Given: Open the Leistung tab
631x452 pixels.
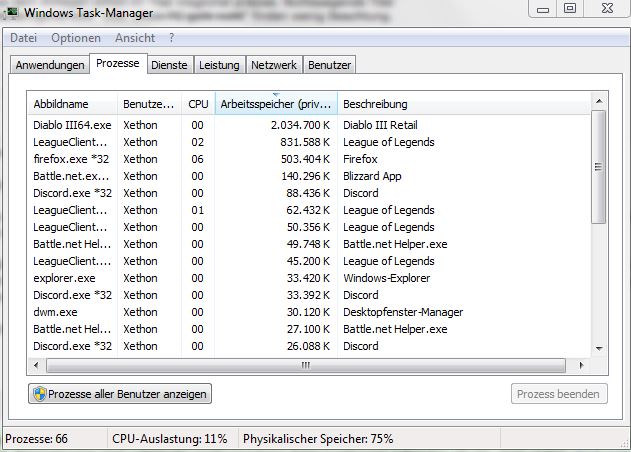Looking at the screenshot, I should [219, 65].
